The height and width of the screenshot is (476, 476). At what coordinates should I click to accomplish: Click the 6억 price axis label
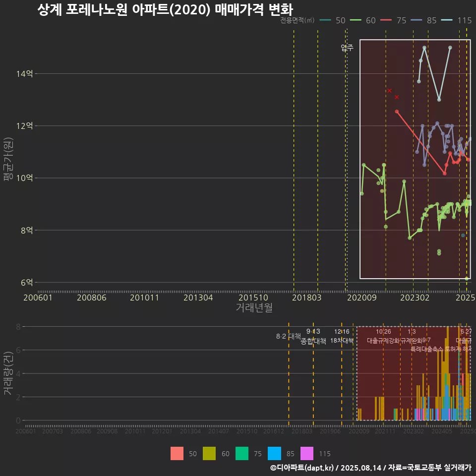(x=27, y=282)
